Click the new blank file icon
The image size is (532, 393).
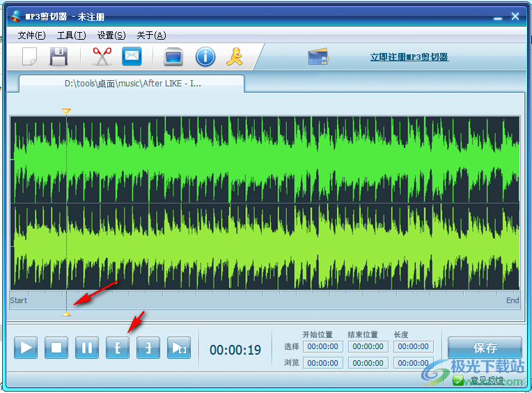point(29,56)
